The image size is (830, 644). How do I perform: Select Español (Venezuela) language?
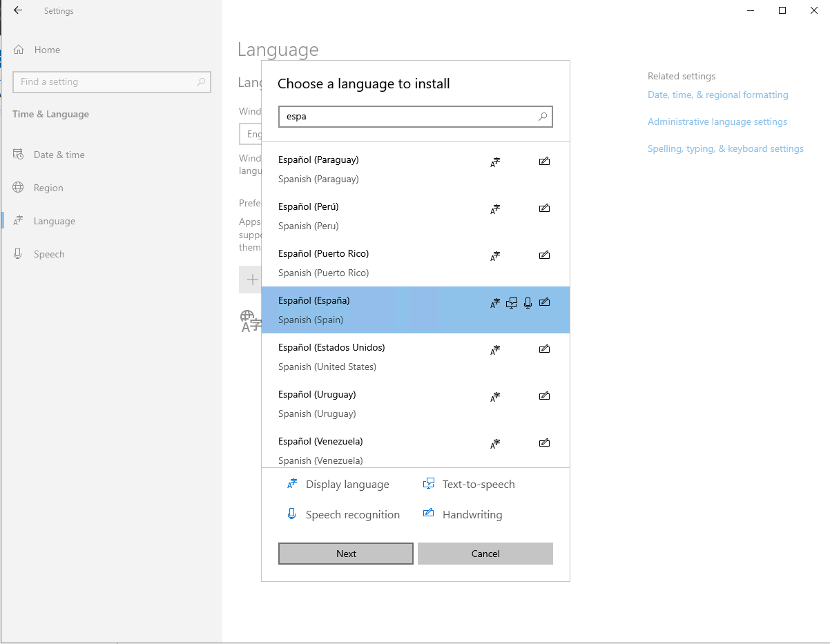pos(416,447)
